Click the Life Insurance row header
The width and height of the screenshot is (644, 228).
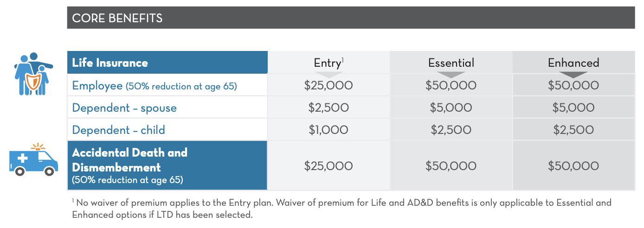tap(110, 63)
